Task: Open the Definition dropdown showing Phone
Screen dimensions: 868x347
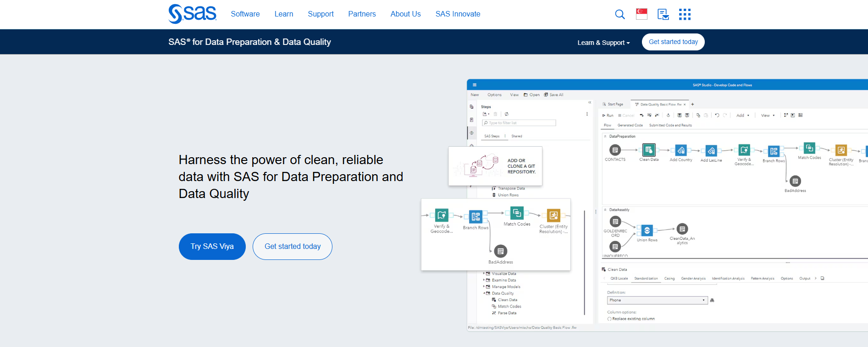Action: [x=657, y=300]
